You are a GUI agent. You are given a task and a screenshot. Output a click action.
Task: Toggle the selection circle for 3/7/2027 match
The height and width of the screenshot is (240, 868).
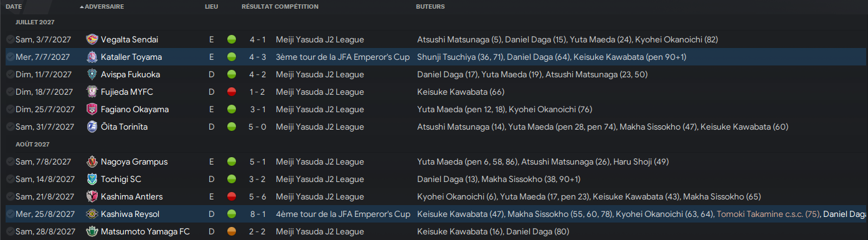point(10,39)
